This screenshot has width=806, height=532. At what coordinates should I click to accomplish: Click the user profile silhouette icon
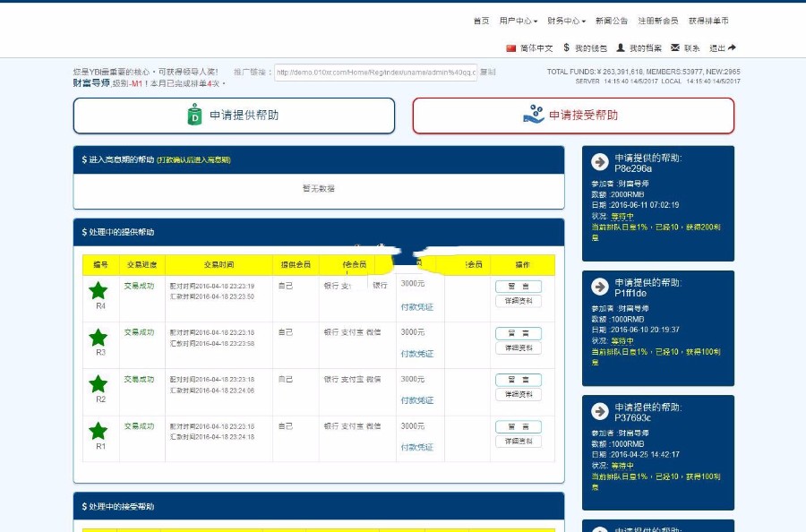(x=621, y=47)
